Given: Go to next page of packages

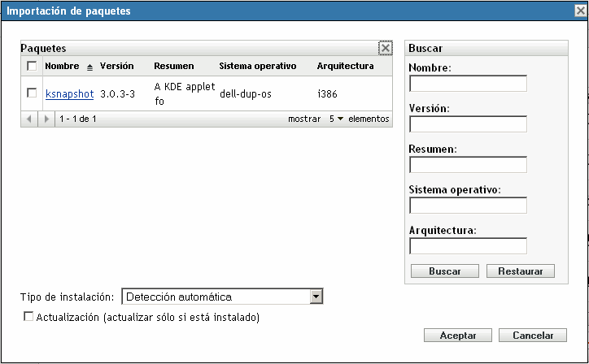Looking at the screenshot, I should point(47,119).
